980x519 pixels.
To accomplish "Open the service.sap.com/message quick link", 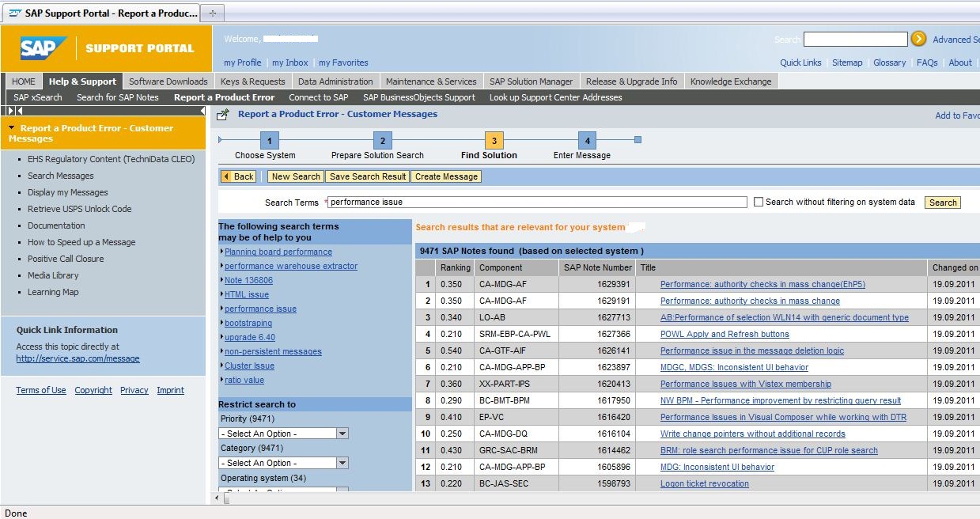I will coord(78,358).
